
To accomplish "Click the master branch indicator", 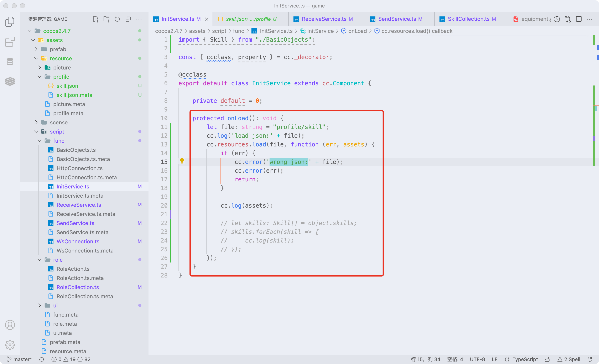I will [x=20, y=359].
